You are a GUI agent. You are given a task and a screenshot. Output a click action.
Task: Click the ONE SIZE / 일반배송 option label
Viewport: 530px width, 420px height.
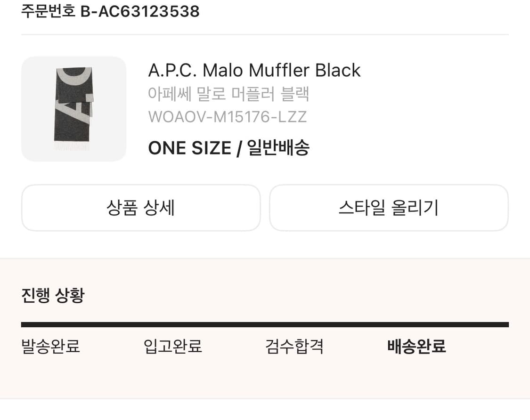229,147
